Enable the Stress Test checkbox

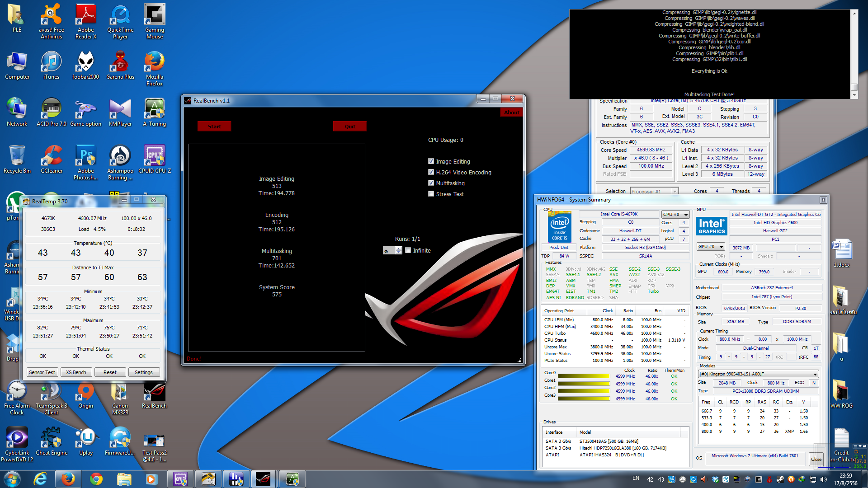click(431, 194)
